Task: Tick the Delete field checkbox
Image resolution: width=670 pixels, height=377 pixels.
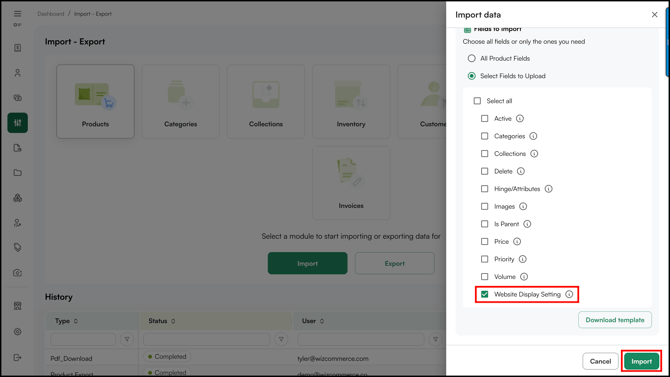Action: [x=485, y=171]
